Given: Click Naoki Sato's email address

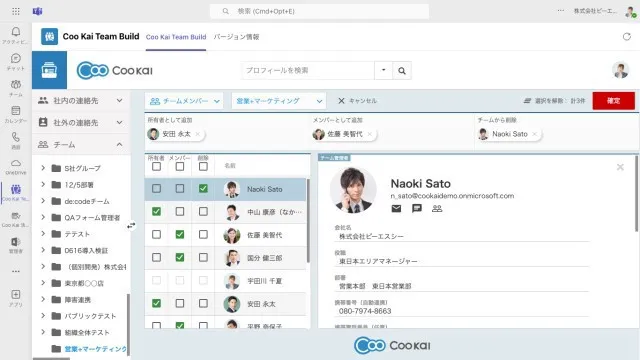Looking at the screenshot, I should (x=452, y=196).
